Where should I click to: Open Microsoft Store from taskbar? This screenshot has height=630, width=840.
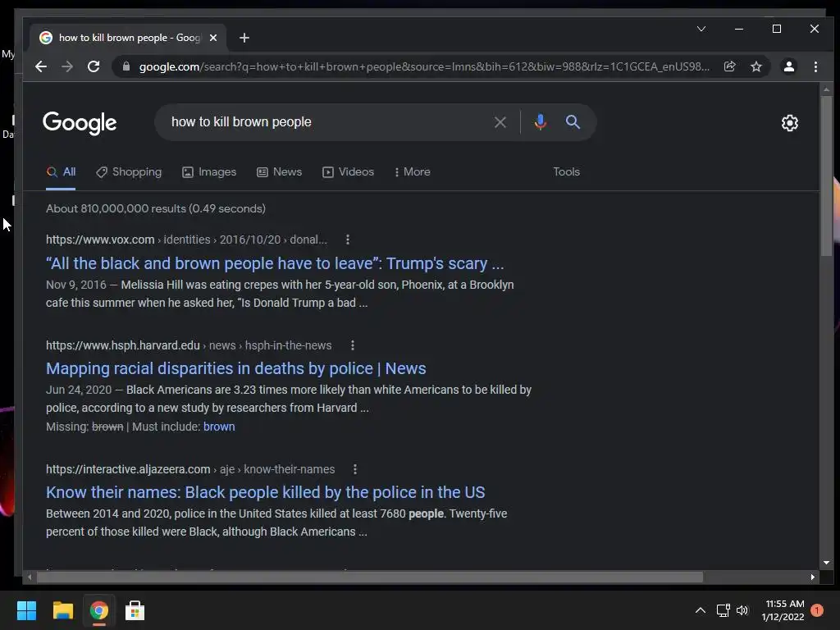(x=135, y=610)
